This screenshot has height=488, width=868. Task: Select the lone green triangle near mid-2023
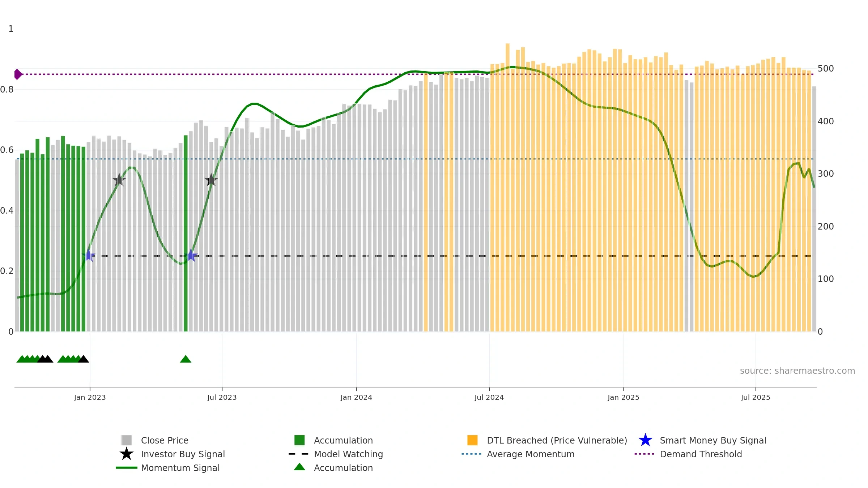point(186,359)
